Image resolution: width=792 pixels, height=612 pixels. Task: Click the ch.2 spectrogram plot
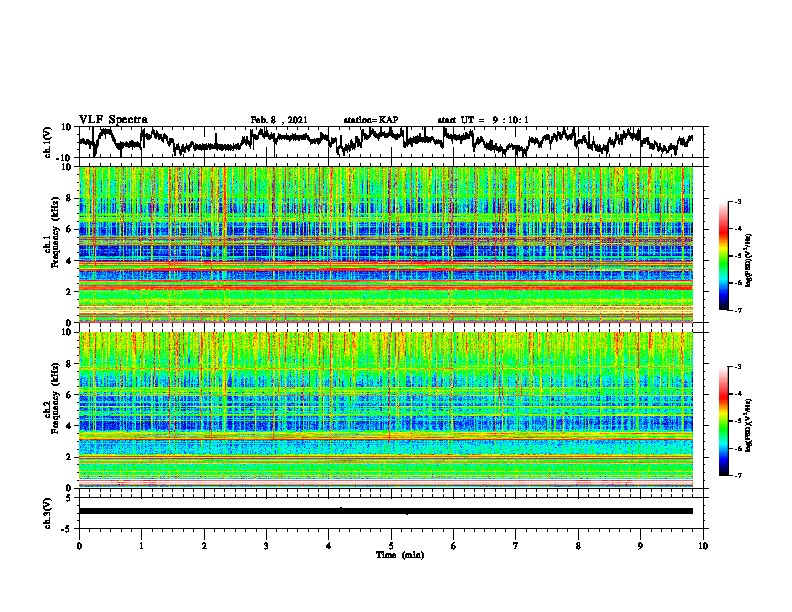386,410
